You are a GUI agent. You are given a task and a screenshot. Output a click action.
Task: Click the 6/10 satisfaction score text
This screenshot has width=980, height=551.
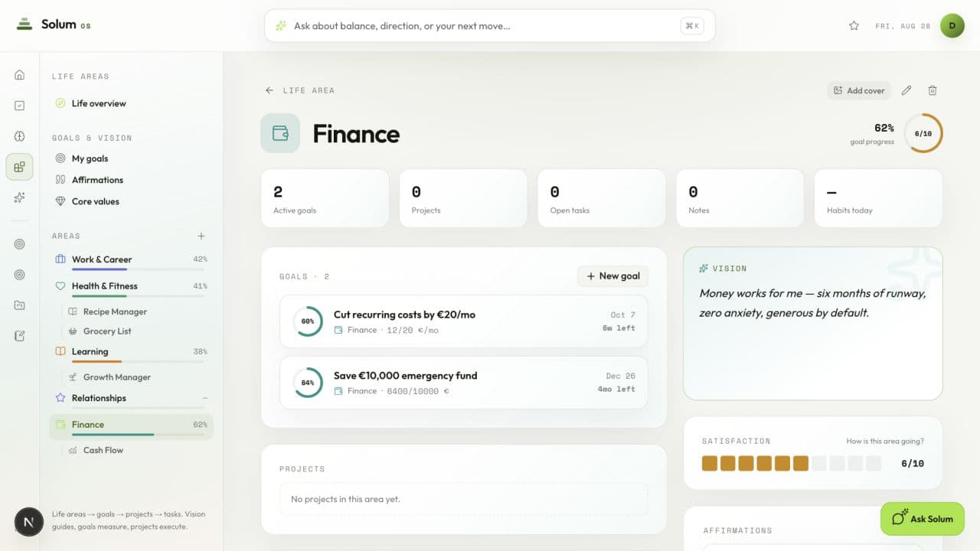(913, 463)
